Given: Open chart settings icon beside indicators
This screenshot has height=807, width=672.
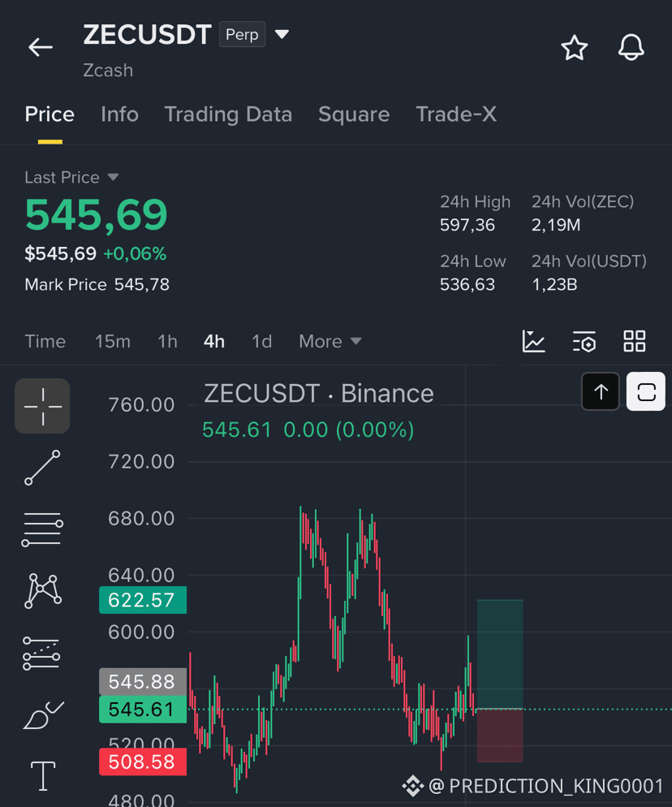Looking at the screenshot, I should [x=584, y=341].
